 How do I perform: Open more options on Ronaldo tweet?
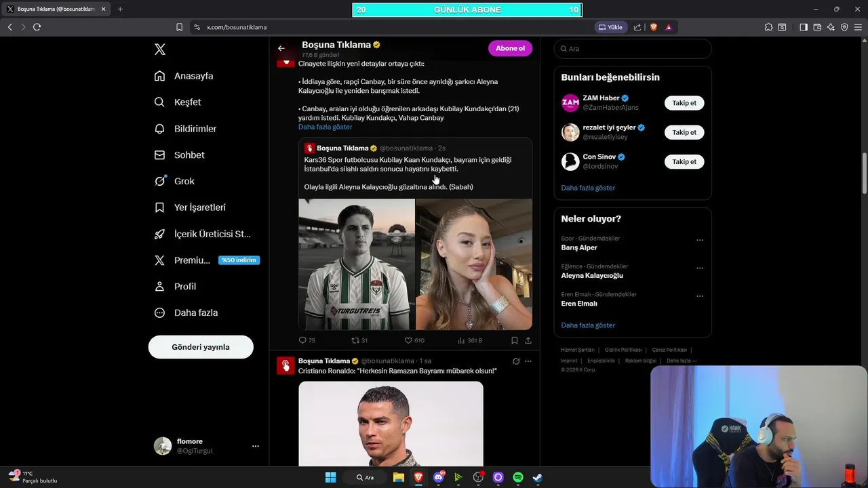(x=528, y=361)
